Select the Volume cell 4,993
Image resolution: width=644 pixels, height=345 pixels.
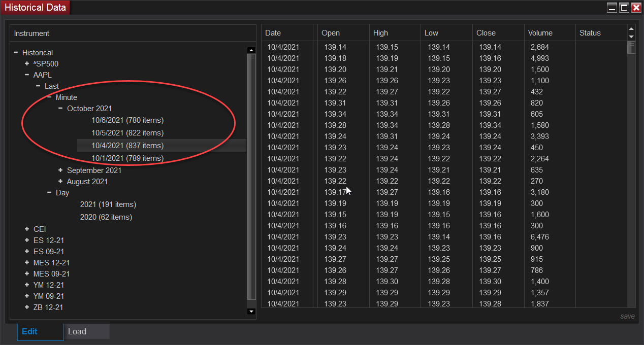pos(539,58)
